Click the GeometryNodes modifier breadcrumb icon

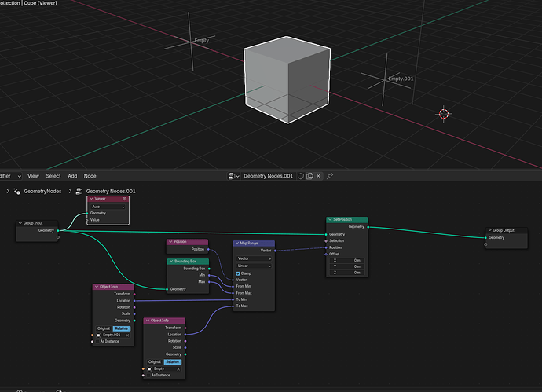pos(16,191)
